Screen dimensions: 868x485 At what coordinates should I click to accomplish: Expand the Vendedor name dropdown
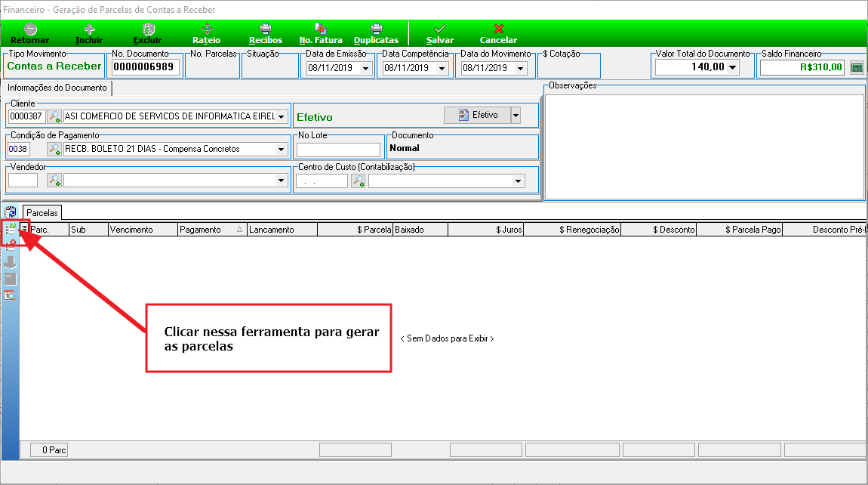282,180
